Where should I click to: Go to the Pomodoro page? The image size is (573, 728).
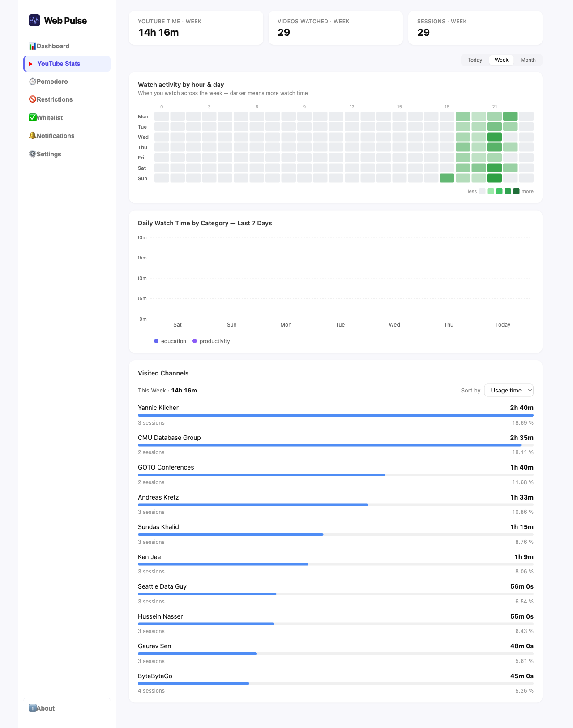[67, 82]
